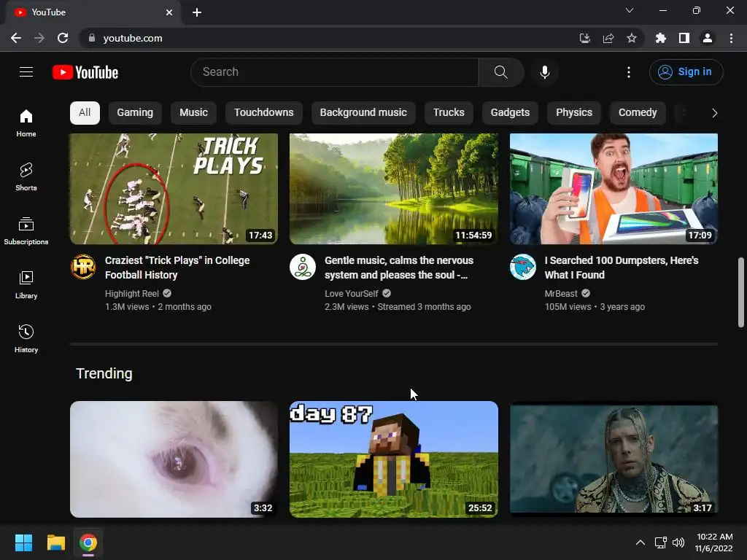Reload the page

[x=63, y=38]
